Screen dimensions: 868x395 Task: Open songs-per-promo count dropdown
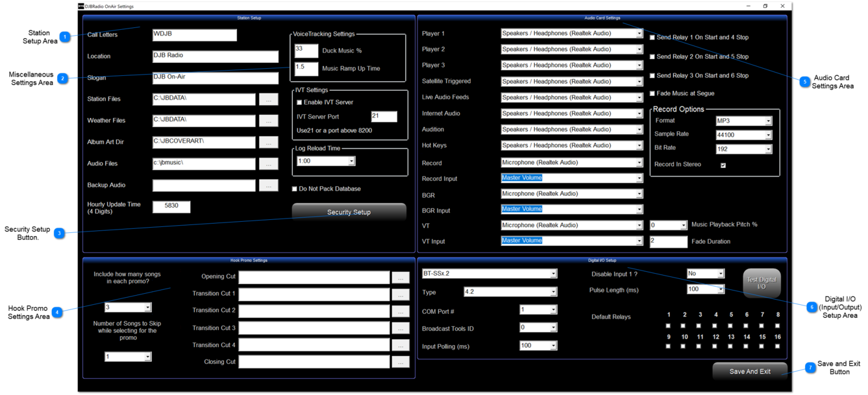click(x=147, y=307)
